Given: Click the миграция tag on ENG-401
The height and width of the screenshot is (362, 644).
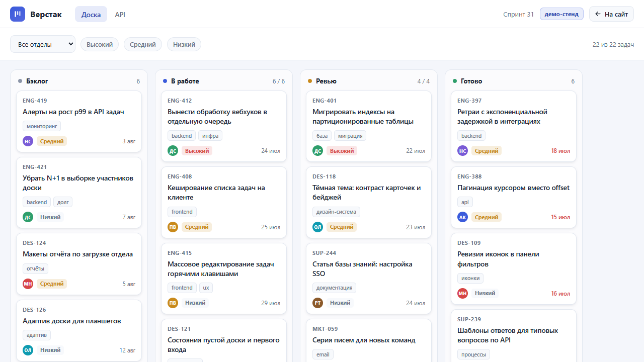Looking at the screenshot, I should (x=350, y=136).
